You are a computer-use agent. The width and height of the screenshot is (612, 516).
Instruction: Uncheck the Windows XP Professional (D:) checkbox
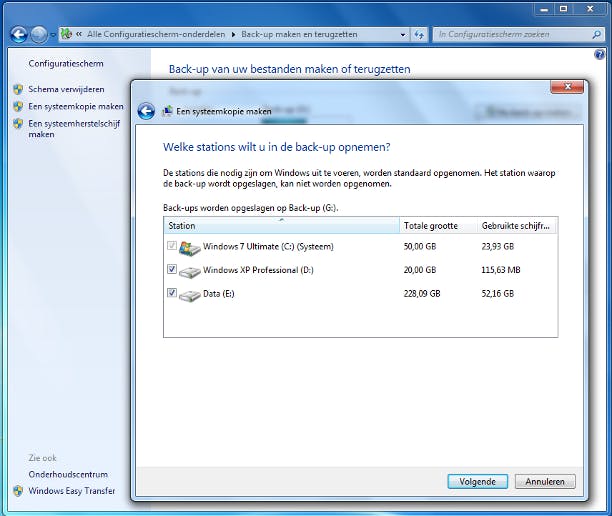pos(172,269)
